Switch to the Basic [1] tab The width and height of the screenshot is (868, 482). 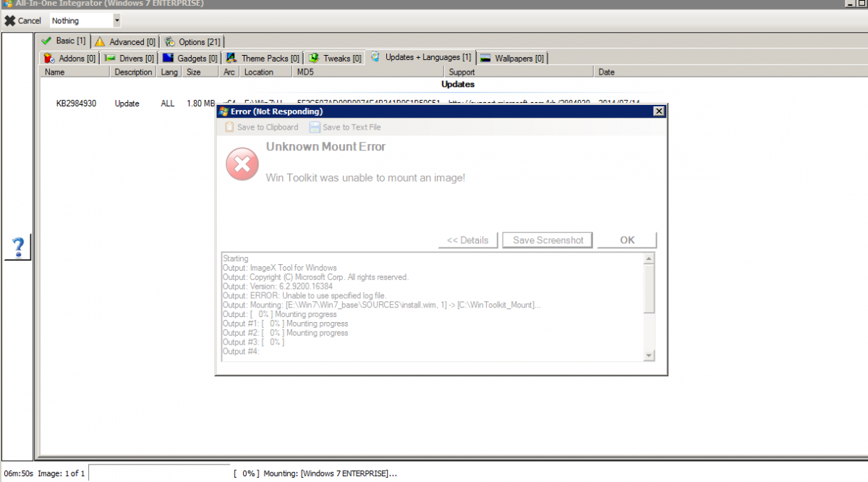pos(64,41)
